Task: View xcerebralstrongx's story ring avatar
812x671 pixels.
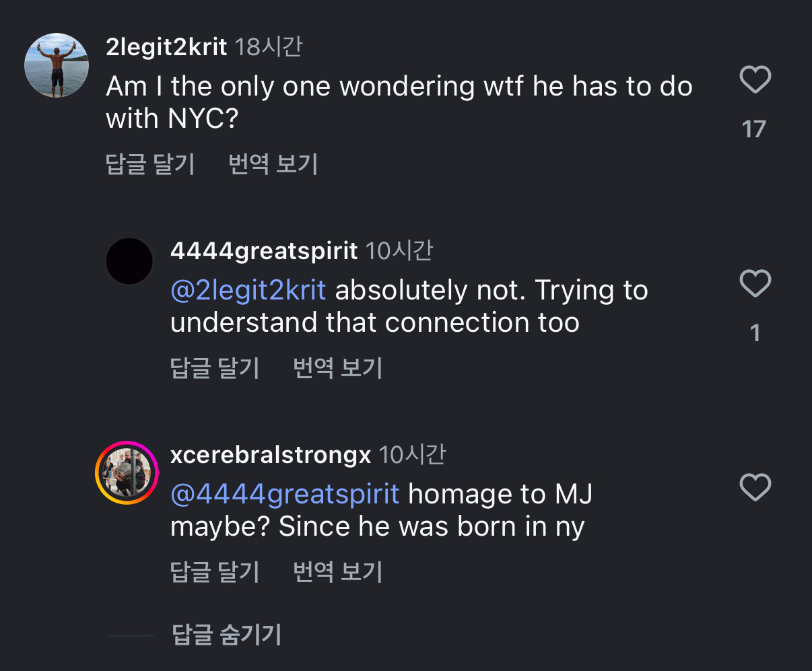Action: point(127,472)
